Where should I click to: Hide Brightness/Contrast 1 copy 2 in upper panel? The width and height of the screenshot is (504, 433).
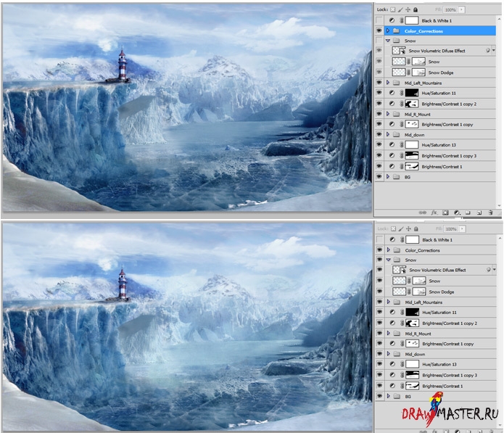pyautogui.click(x=379, y=104)
